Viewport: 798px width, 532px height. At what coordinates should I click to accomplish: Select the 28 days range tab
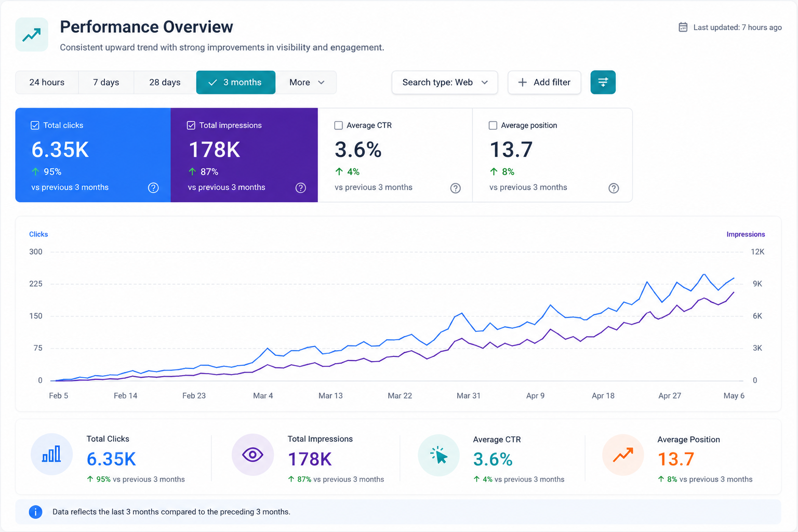(165, 82)
